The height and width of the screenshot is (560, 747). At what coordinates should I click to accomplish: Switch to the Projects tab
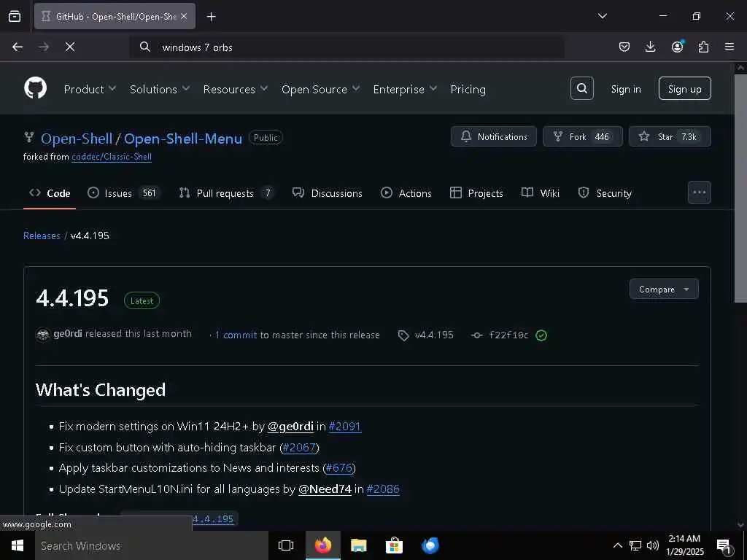tap(476, 192)
